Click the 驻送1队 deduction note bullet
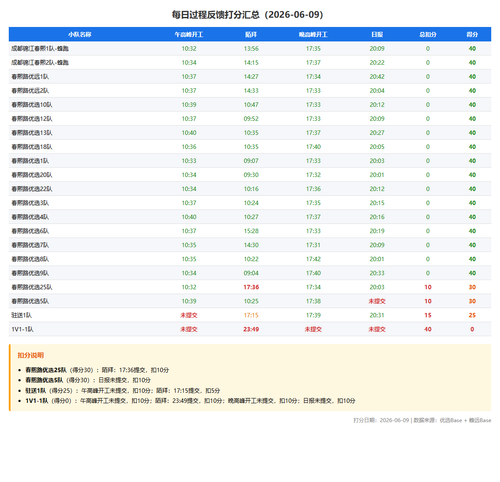Viewport: 500px width, 482px height. click(123, 390)
